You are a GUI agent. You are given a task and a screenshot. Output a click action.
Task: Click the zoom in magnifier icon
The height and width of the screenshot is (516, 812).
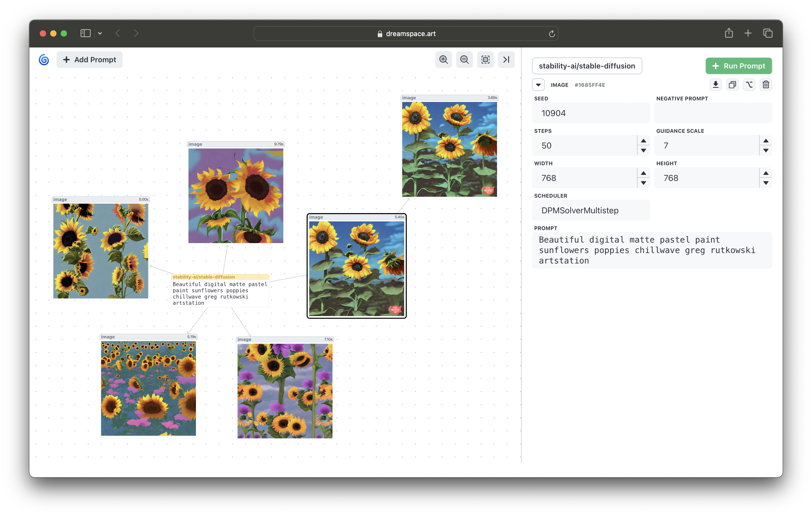tap(443, 60)
